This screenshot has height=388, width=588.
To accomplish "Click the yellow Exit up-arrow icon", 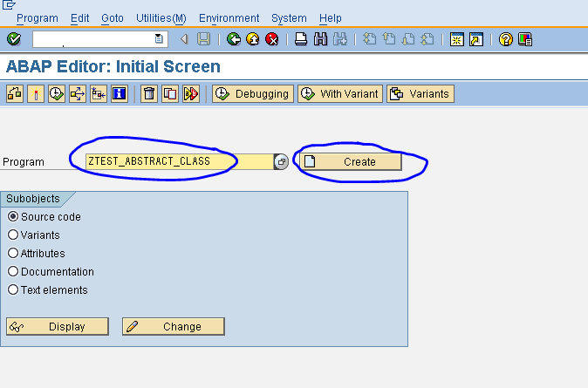I will [x=253, y=39].
